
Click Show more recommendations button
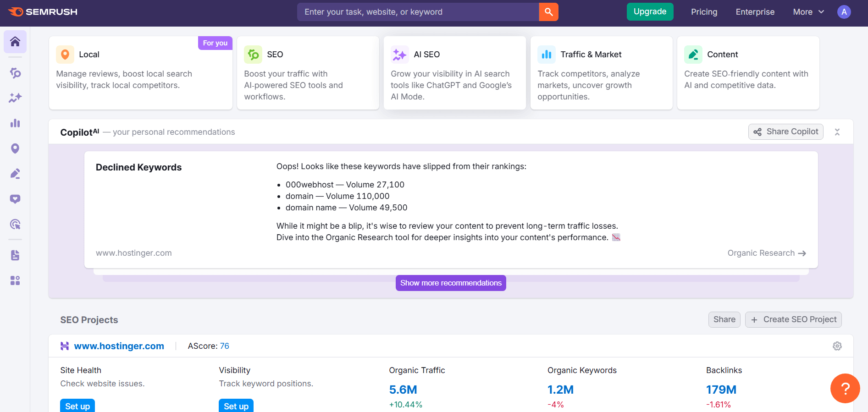[451, 283]
